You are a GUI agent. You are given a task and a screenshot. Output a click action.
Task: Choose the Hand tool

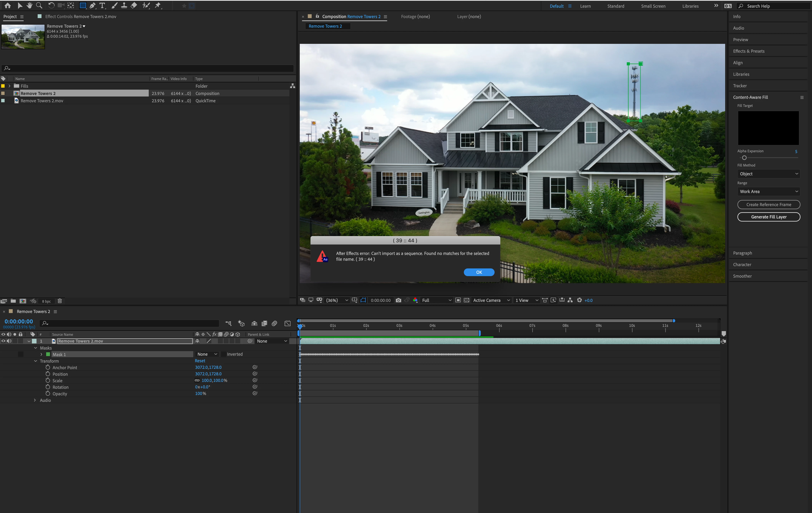click(x=29, y=5)
